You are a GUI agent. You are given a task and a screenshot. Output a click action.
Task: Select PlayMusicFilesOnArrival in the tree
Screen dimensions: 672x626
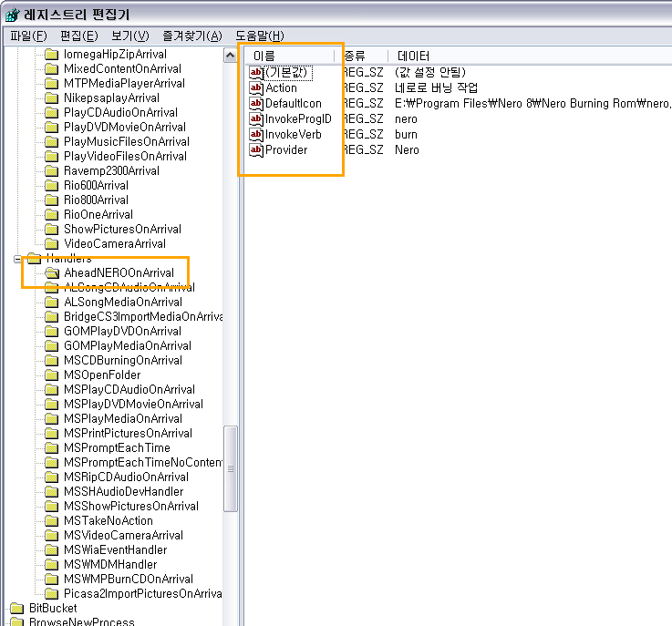tap(127, 142)
